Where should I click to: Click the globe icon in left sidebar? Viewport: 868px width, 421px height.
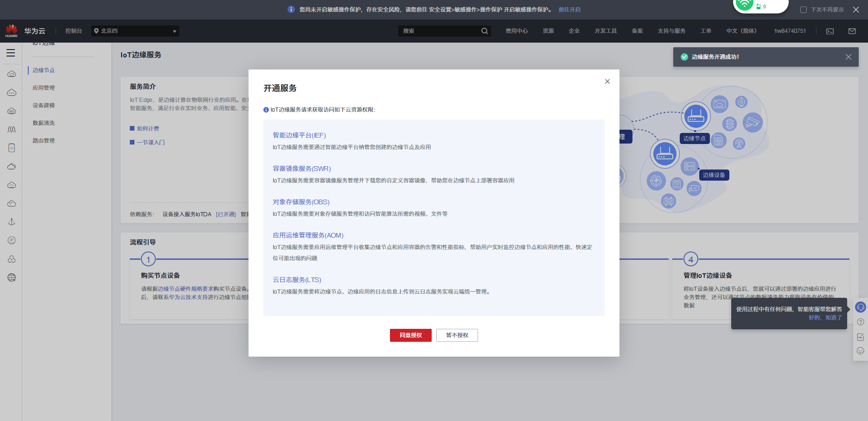coord(12,277)
